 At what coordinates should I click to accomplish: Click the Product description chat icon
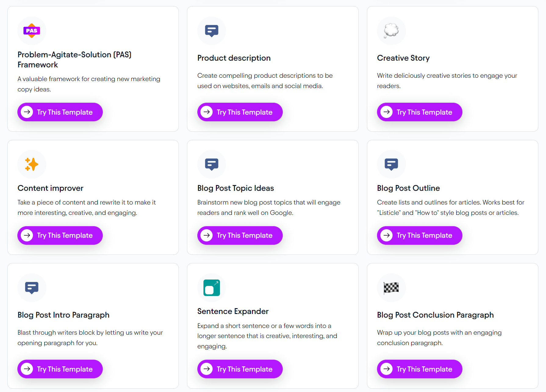point(211,30)
